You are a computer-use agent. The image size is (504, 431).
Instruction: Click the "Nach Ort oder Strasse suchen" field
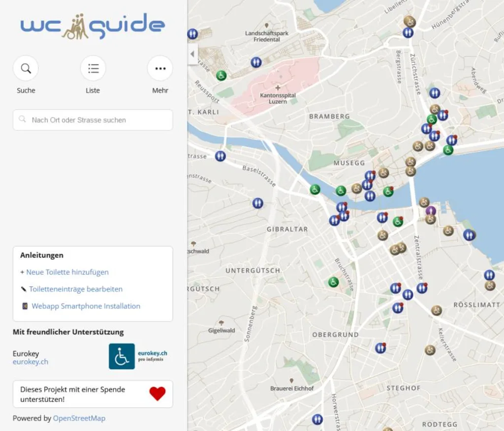click(x=93, y=120)
